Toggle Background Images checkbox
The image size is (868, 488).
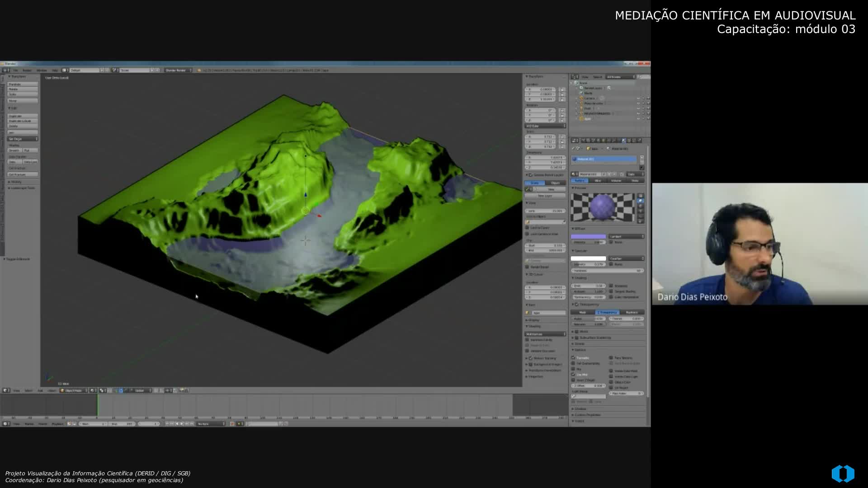pos(531,364)
